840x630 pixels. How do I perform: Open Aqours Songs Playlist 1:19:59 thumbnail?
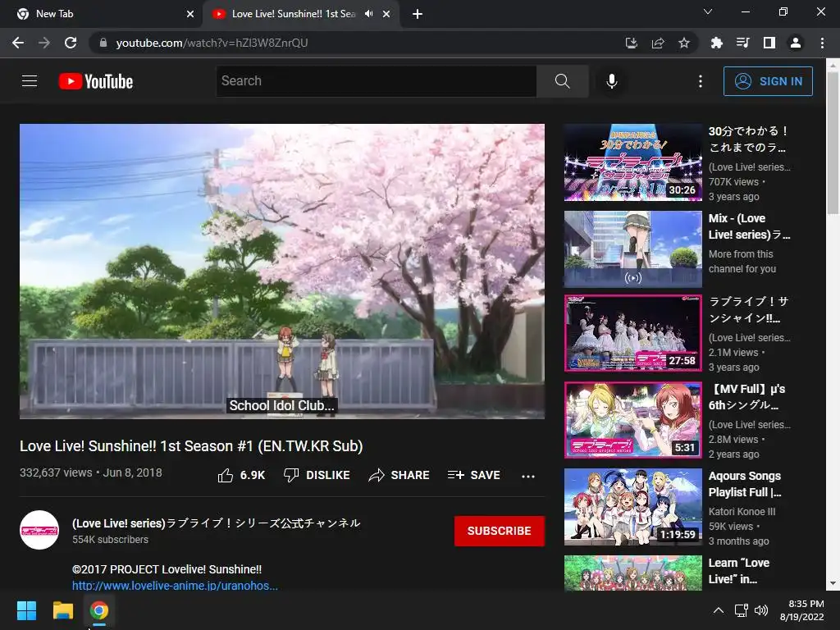point(632,507)
